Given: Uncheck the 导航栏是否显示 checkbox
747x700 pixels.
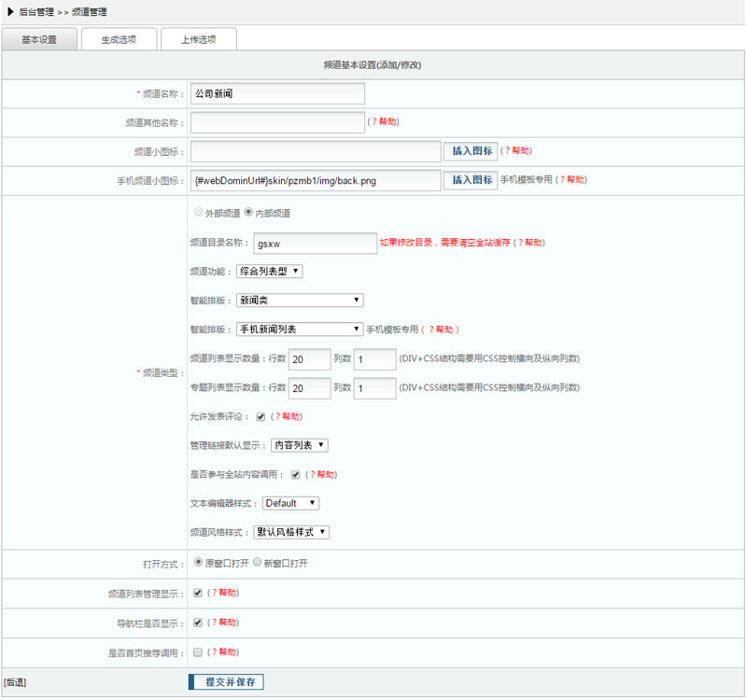Looking at the screenshot, I should pyautogui.click(x=198, y=622).
